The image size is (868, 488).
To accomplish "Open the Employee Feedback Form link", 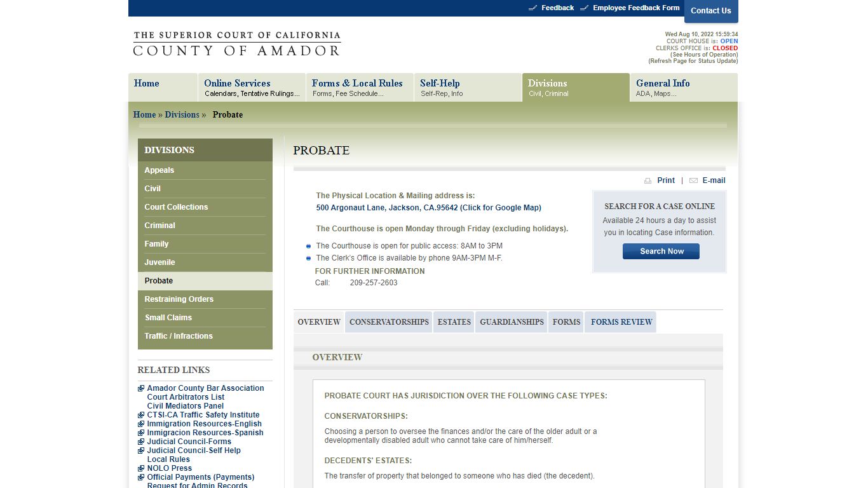I will 636,8.
